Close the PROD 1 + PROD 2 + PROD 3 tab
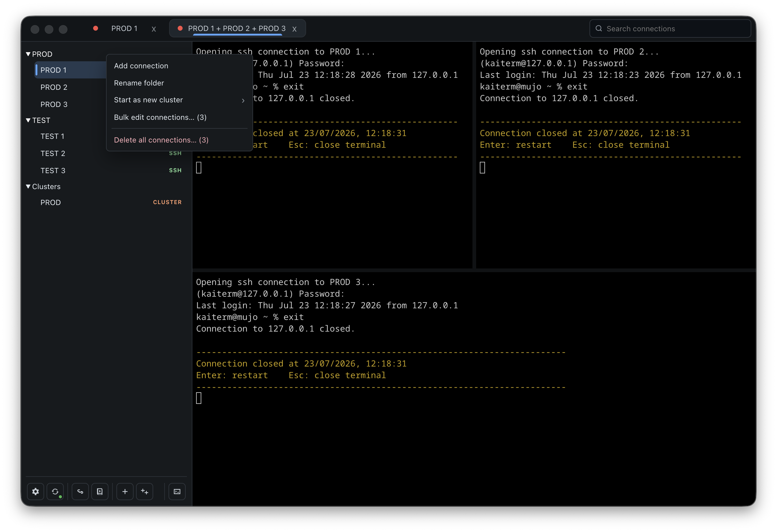The height and width of the screenshot is (532, 777). (x=294, y=29)
